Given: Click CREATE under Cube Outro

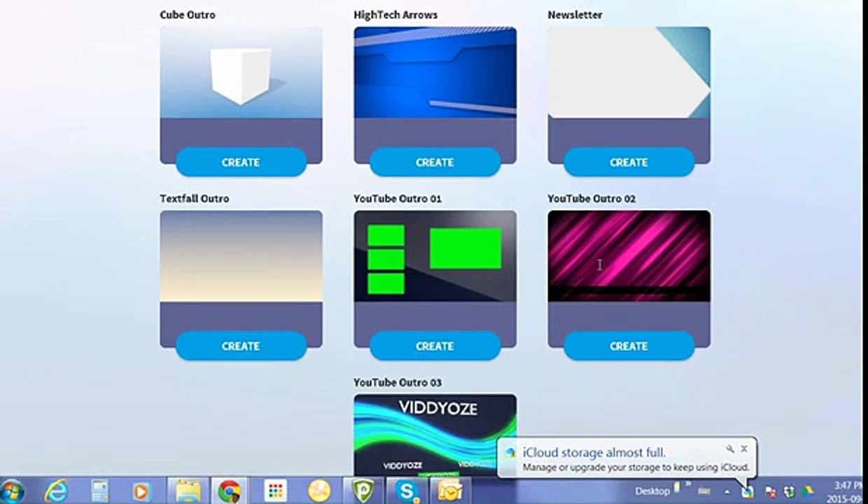Looking at the screenshot, I should 241,162.
